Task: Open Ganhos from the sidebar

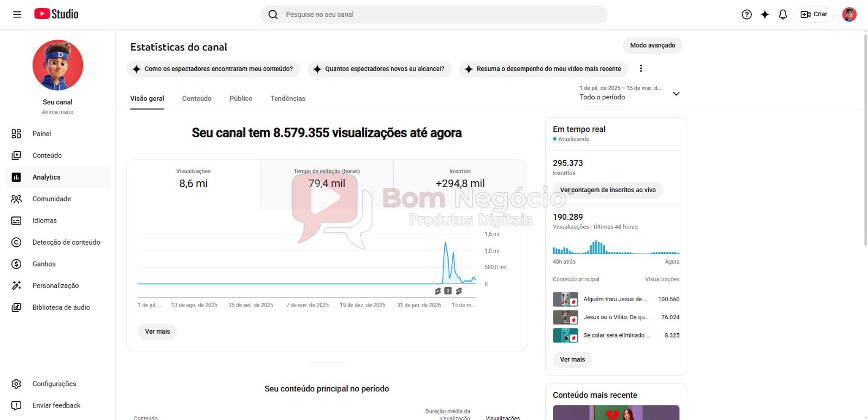Action: tap(44, 264)
